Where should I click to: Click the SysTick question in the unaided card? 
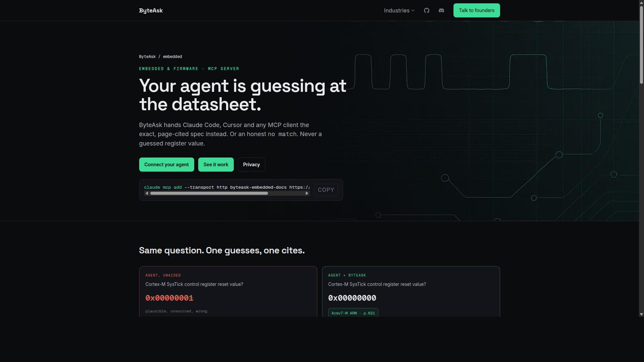click(194, 284)
